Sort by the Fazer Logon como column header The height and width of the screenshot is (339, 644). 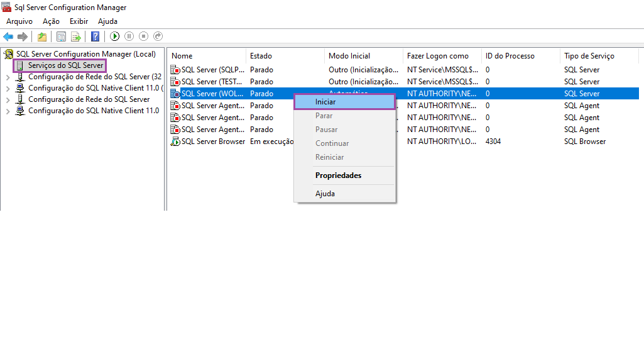pyautogui.click(x=442, y=56)
